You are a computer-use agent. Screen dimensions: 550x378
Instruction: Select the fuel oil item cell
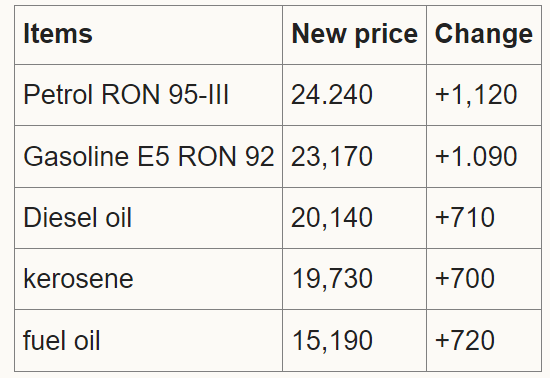[x=148, y=340]
